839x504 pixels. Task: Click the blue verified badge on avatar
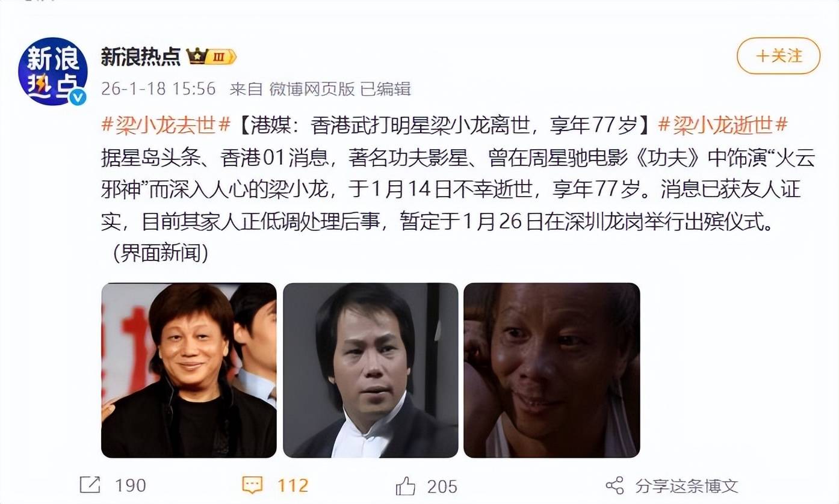pos(78,96)
